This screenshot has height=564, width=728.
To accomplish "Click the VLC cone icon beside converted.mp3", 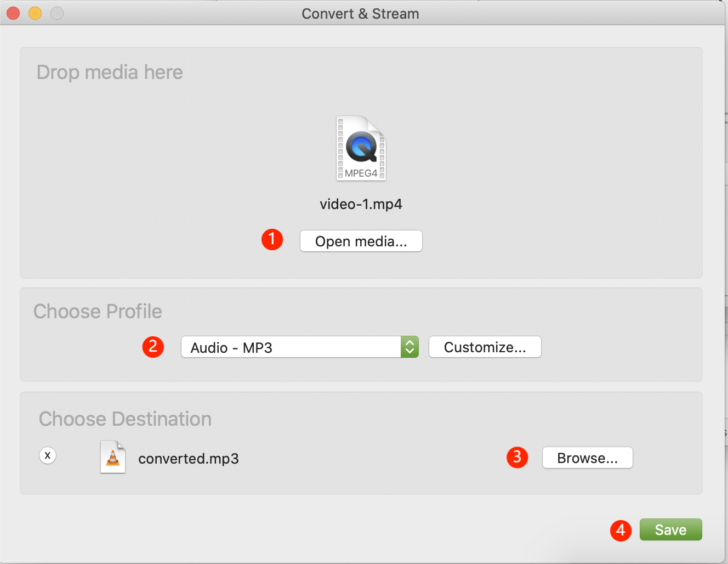I will pos(112,458).
